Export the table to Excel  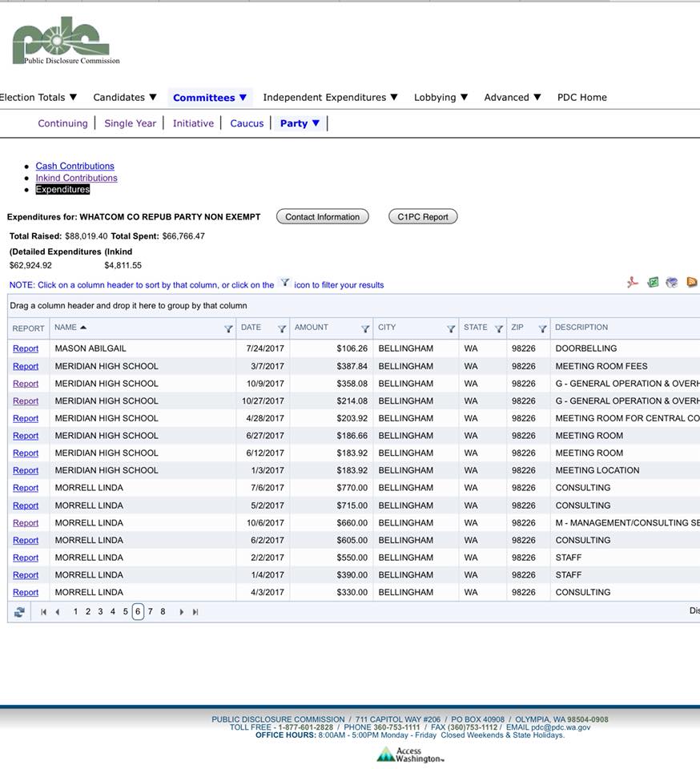[653, 283]
